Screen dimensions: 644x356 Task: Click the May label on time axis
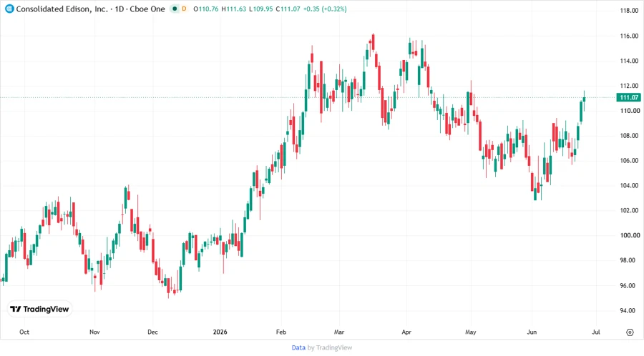[x=471, y=332]
